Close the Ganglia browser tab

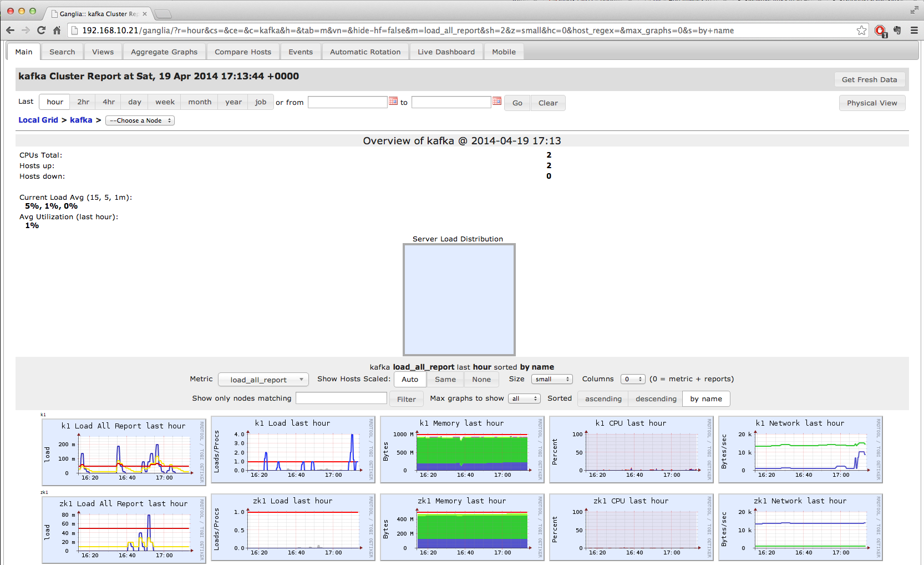(x=145, y=13)
